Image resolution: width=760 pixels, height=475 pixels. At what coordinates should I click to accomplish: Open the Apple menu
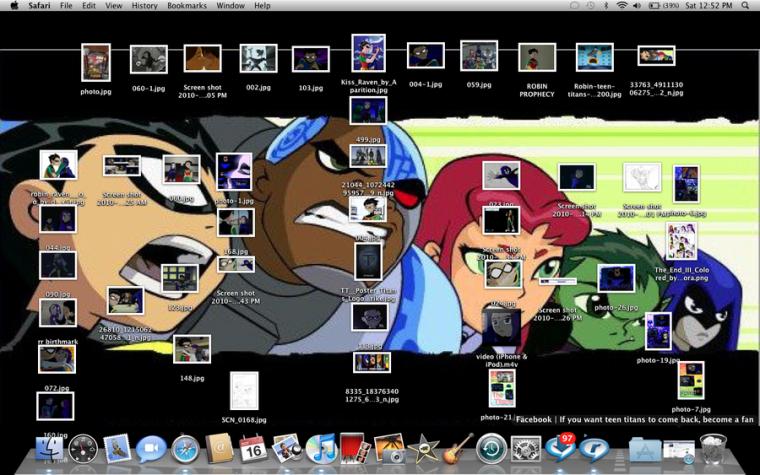pos(15,5)
